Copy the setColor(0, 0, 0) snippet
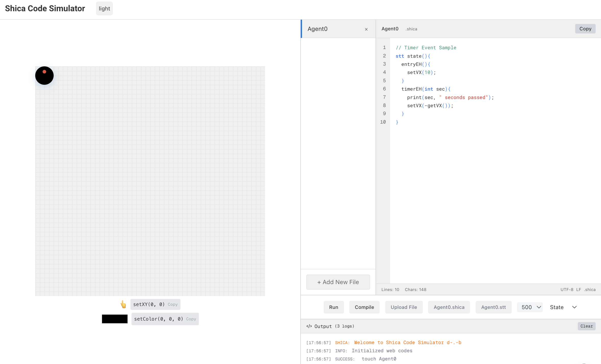The image size is (601, 364). 191,319
